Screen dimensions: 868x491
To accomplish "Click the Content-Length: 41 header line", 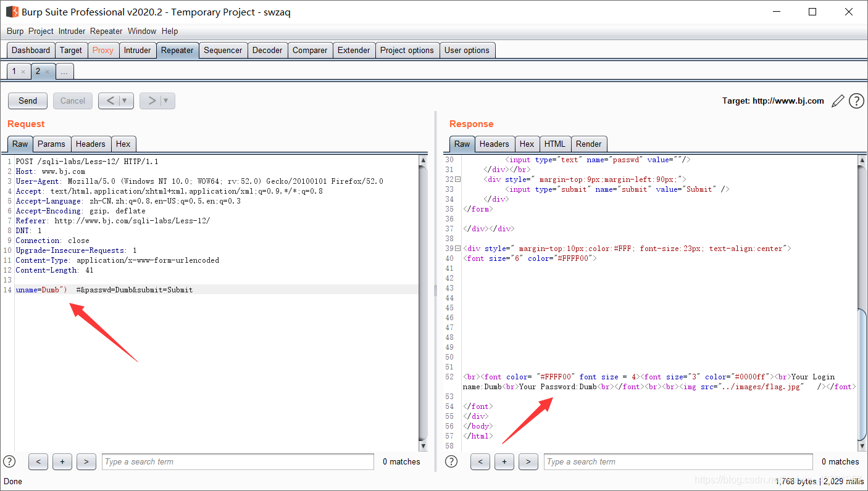I will click(x=54, y=270).
